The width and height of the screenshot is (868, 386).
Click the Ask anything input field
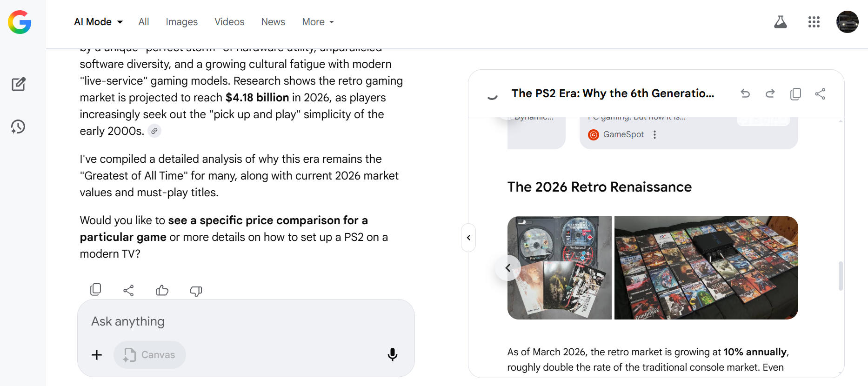233,321
